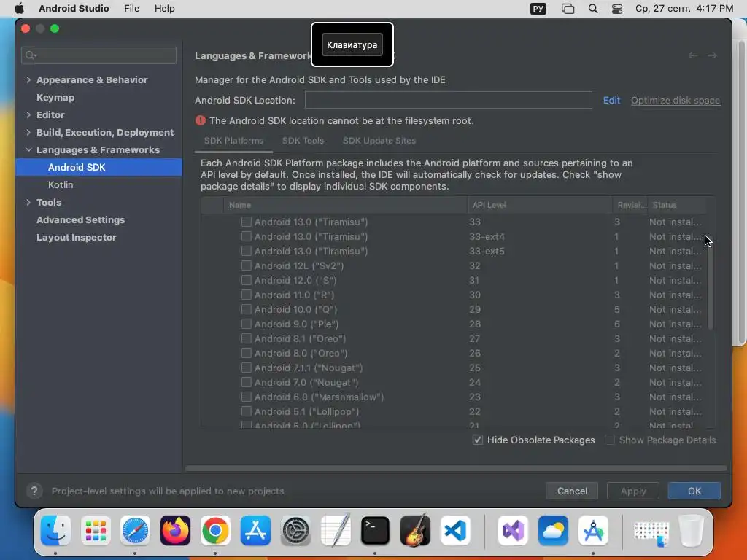Open the Android Studio menu
Screen dimensions: 747x560
point(74,9)
